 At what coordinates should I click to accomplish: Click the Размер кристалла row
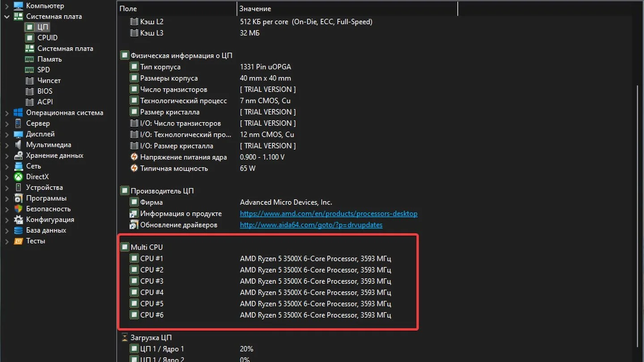pyautogui.click(x=212, y=112)
